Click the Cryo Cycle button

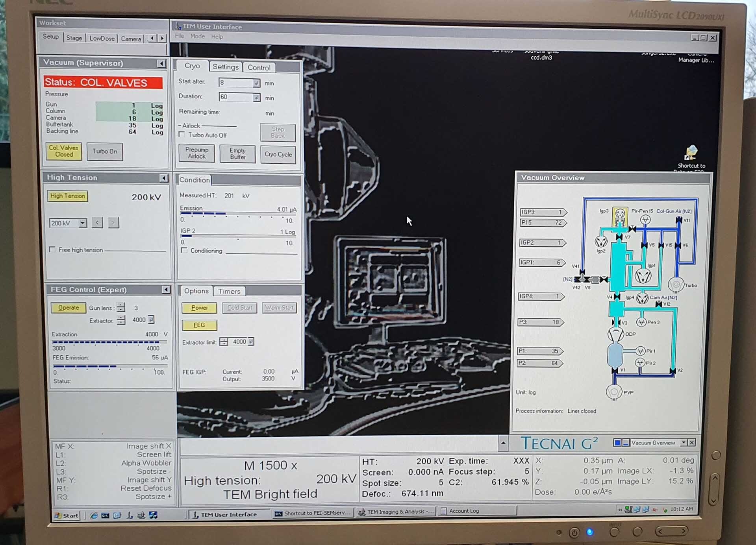[278, 154]
